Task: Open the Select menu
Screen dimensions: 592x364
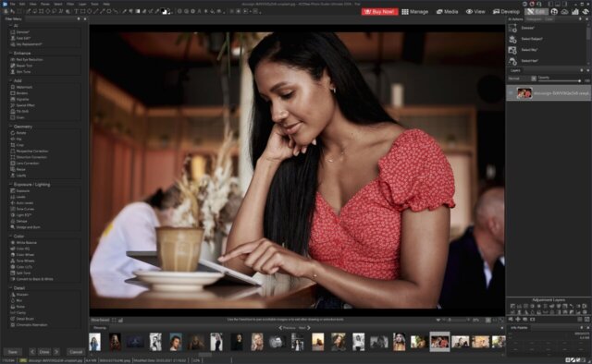Action: (x=58, y=4)
